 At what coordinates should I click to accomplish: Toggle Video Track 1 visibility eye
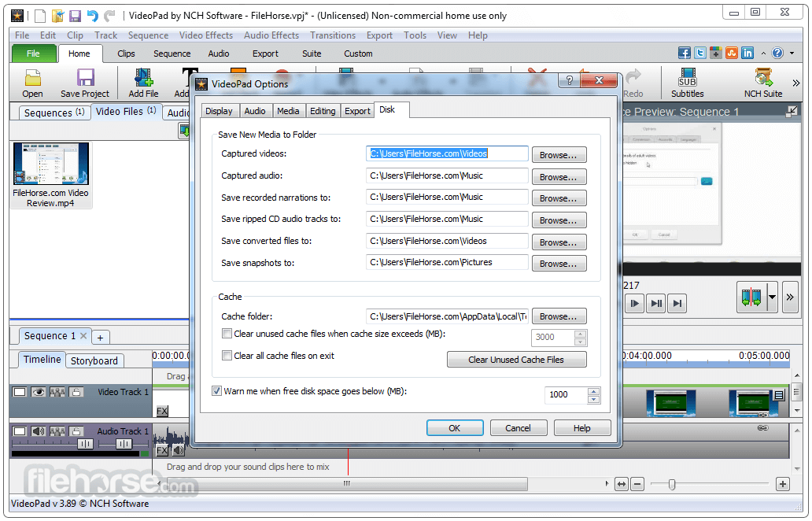coord(39,392)
